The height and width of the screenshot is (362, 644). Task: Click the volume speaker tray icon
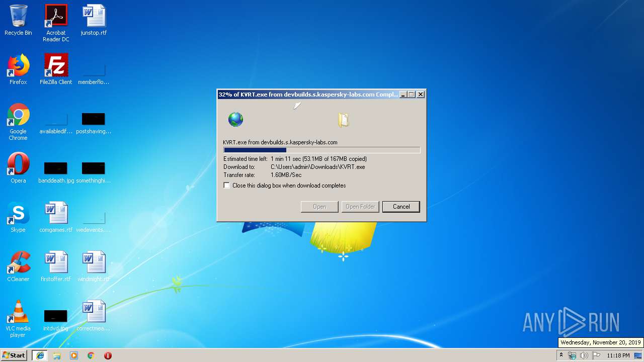tap(584, 355)
